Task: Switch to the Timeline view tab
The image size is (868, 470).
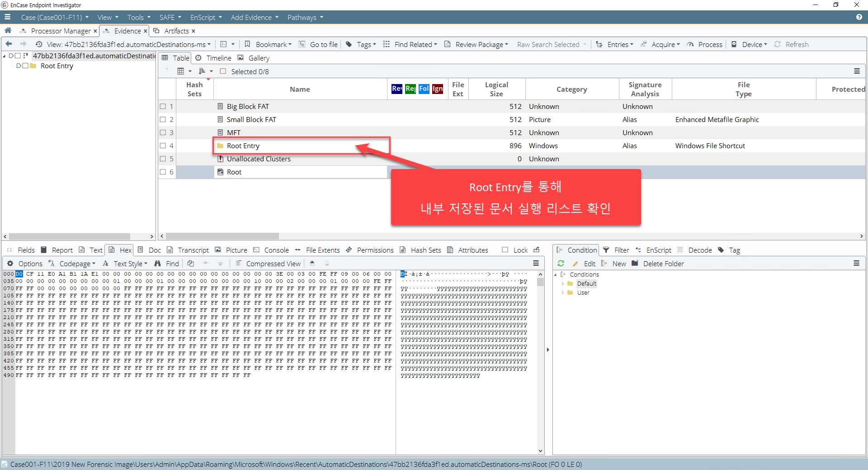Action: click(x=213, y=58)
